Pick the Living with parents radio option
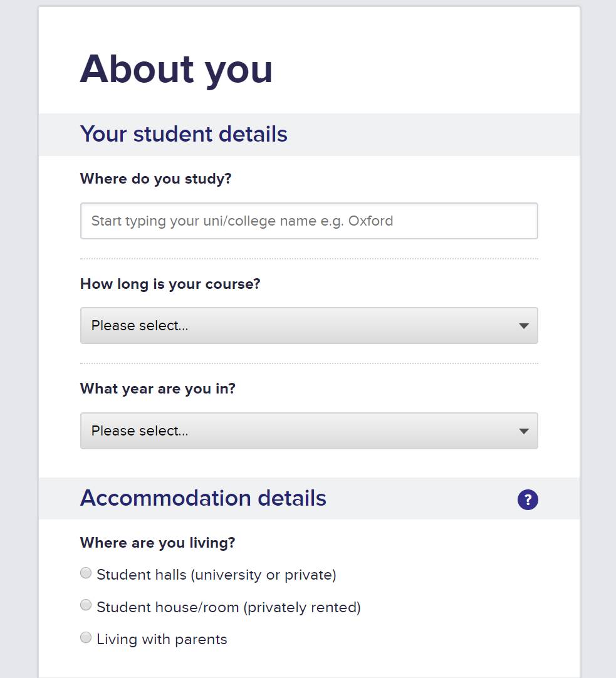616x678 pixels. click(x=86, y=638)
